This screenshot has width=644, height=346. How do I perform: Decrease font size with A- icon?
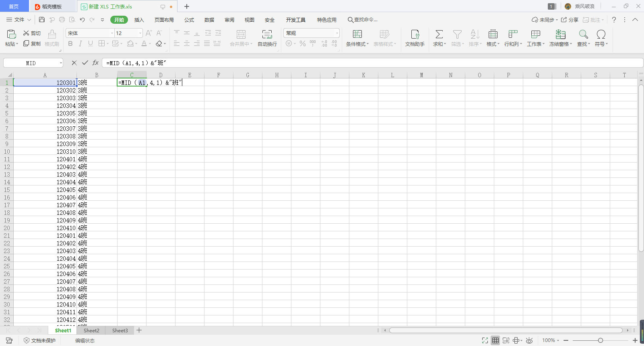click(159, 33)
